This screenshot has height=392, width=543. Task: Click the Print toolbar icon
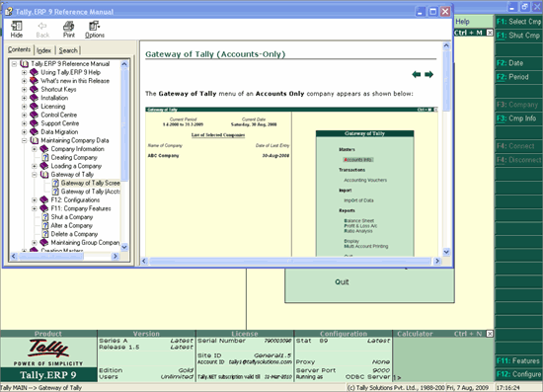(x=68, y=30)
